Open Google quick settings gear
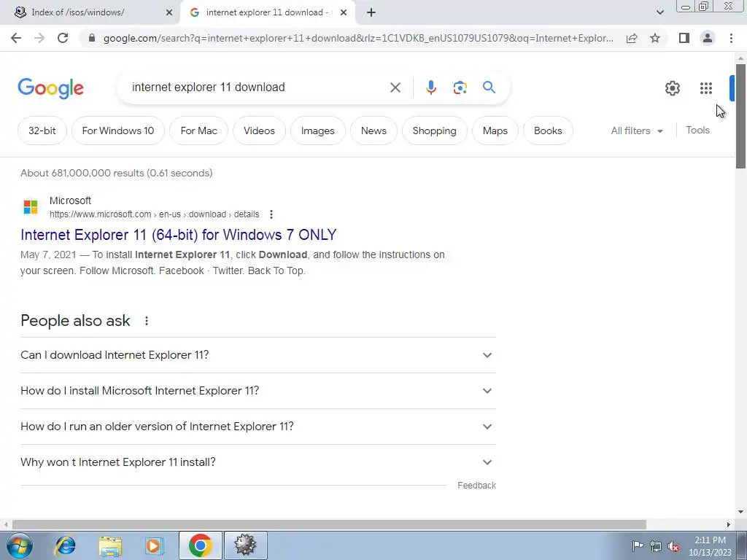 click(x=672, y=88)
